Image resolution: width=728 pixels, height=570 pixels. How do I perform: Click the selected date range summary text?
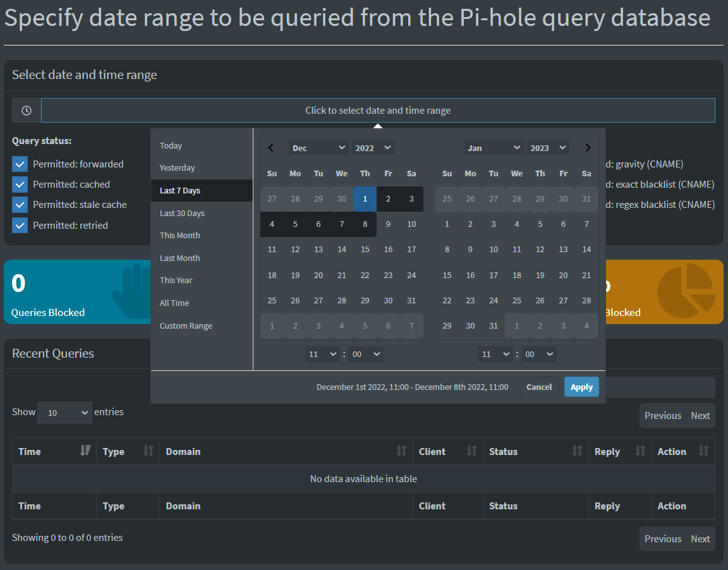pos(412,387)
